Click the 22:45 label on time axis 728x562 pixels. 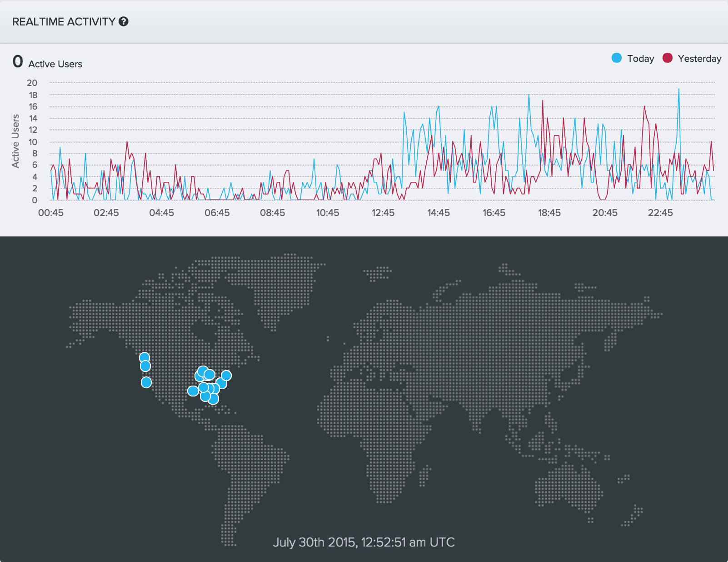(x=660, y=213)
